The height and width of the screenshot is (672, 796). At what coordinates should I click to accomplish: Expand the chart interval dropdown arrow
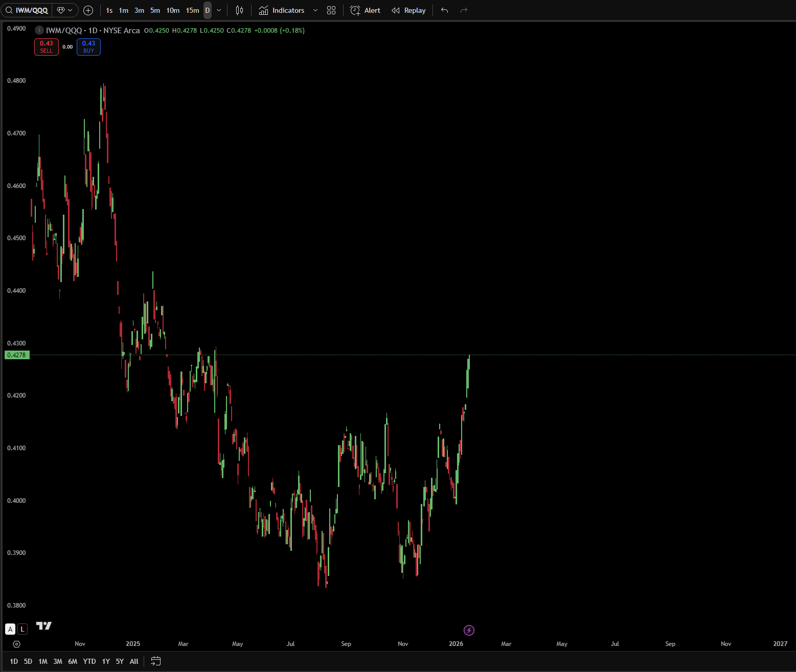pyautogui.click(x=219, y=10)
